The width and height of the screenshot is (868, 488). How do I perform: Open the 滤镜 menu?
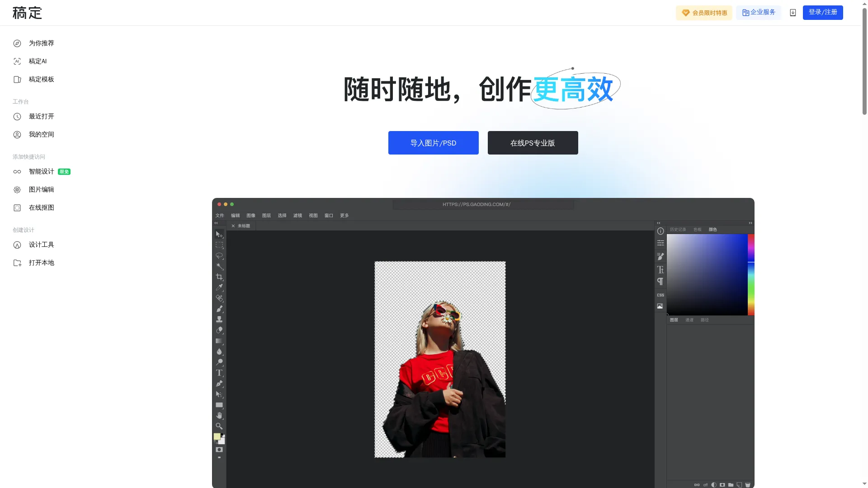(297, 216)
